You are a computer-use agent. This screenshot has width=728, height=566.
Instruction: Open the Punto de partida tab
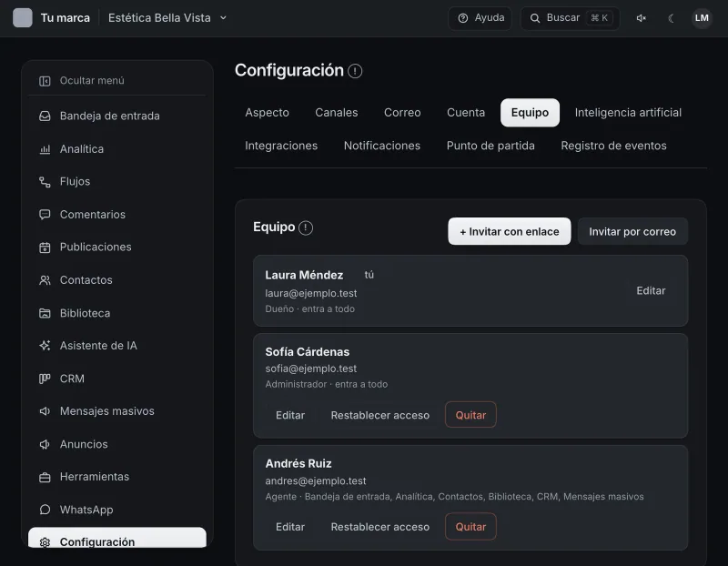coord(490,146)
